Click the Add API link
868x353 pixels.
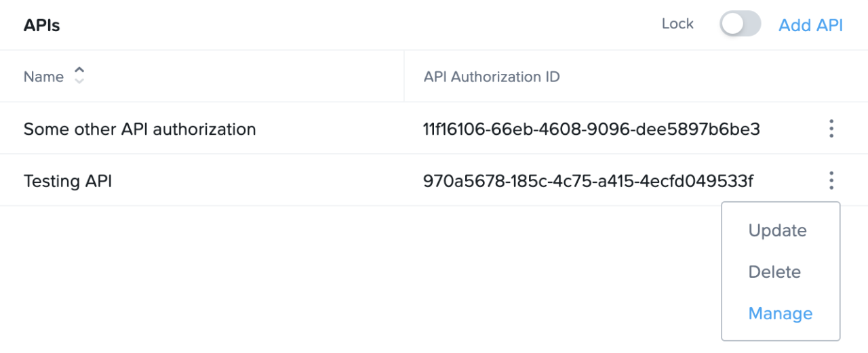[810, 25]
